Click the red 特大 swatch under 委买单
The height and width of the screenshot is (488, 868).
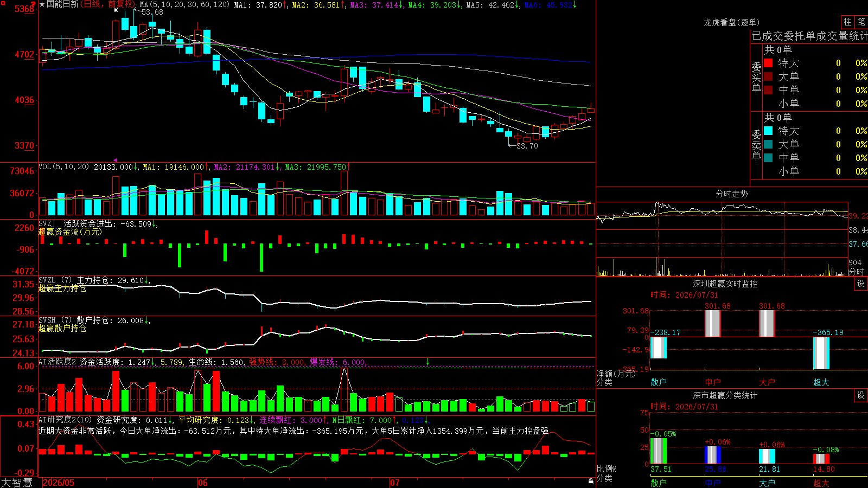pyautogui.click(x=768, y=63)
